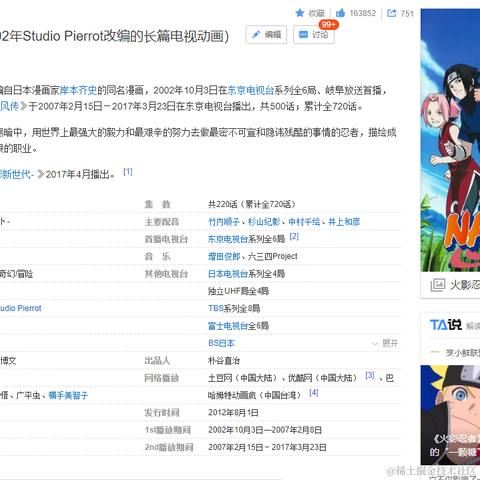This screenshot has width=480, height=480.
Task: Click the 网络播放 label
Action: click(x=162, y=378)
